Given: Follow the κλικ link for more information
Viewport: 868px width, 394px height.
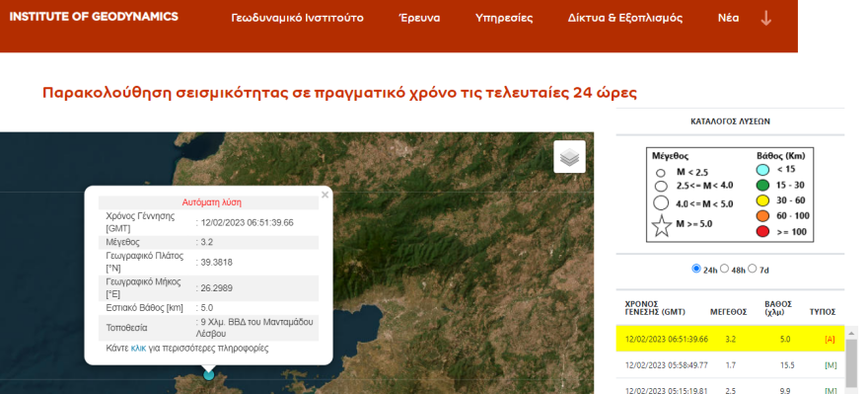Looking at the screenshot, I should coord(138,349).
